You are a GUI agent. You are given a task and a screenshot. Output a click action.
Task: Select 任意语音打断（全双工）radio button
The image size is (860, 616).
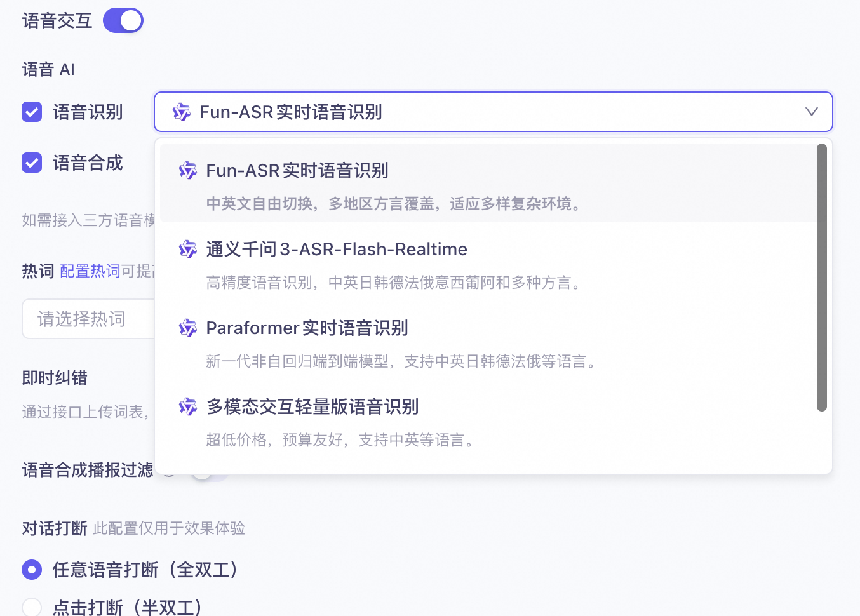(32, 570)
